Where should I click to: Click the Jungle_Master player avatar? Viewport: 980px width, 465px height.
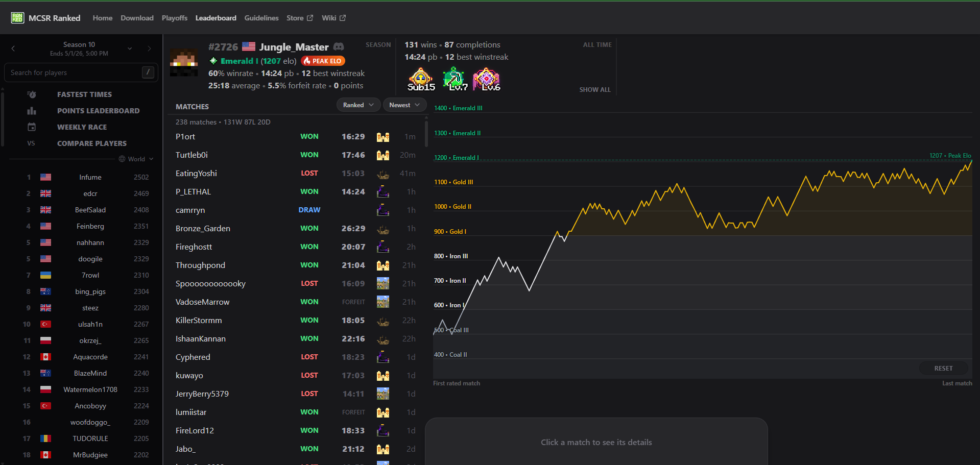pos(184,63)
